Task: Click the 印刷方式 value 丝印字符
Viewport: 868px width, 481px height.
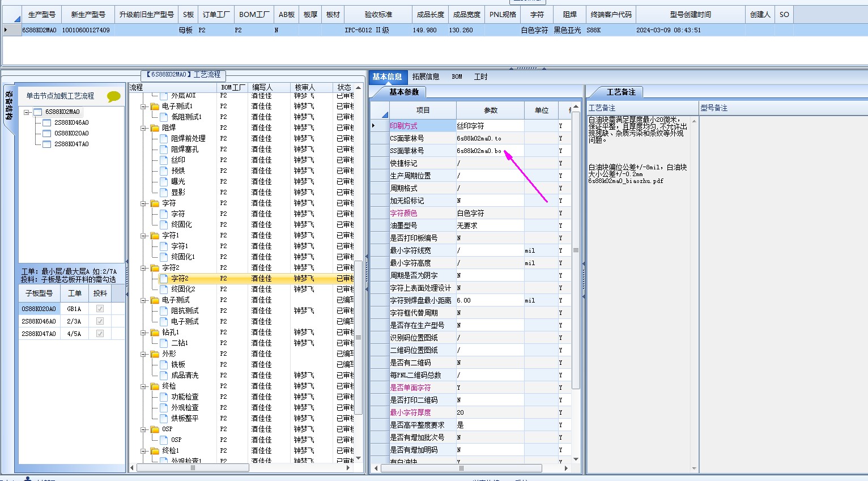Action: [490, 126]
